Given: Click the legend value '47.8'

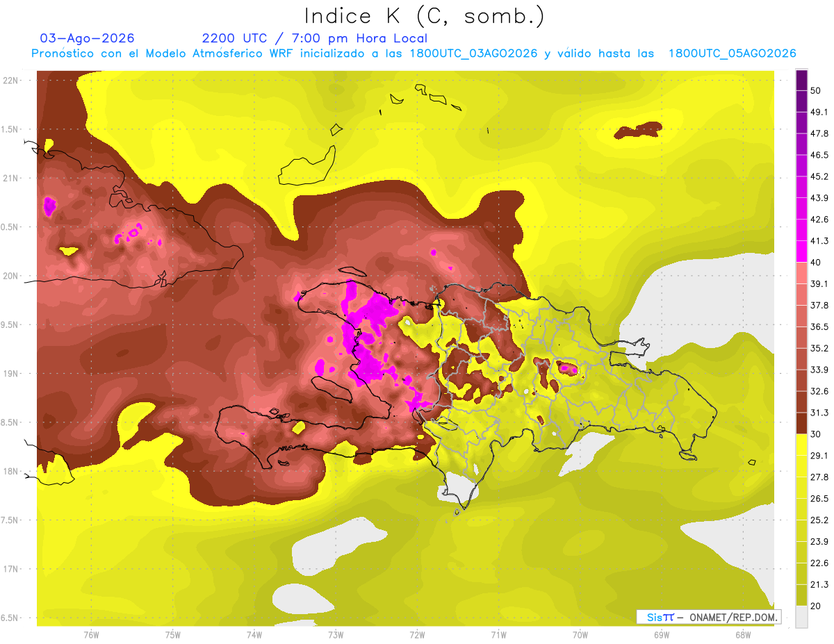Looking at the screenshot, I should pyautogui.click(x=819, y=133).
